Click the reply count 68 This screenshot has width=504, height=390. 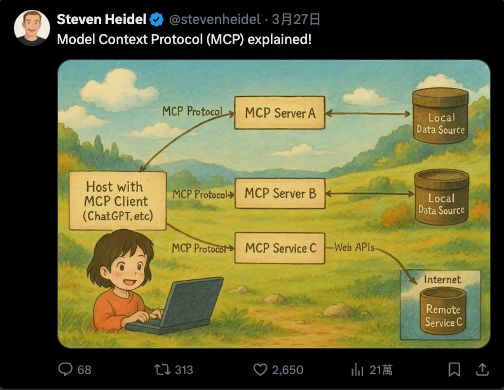(84, 370)
